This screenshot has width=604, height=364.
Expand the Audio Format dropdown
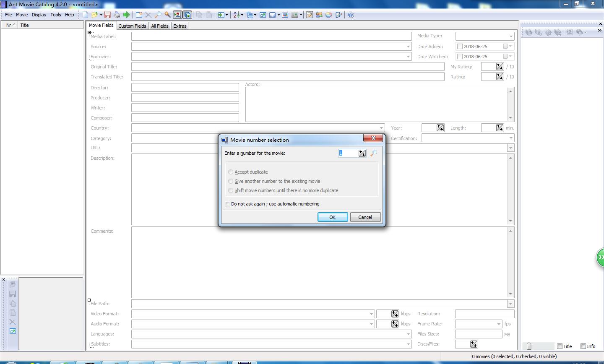(371, 324)
